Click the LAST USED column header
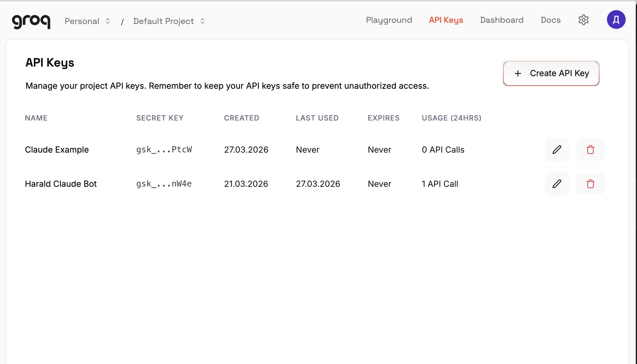 (x=317, y=118)
